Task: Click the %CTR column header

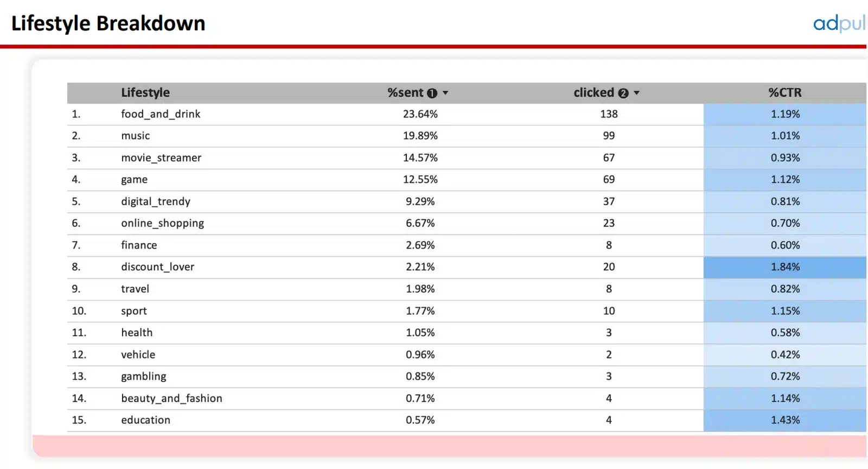Action: (x=784, y=93)
